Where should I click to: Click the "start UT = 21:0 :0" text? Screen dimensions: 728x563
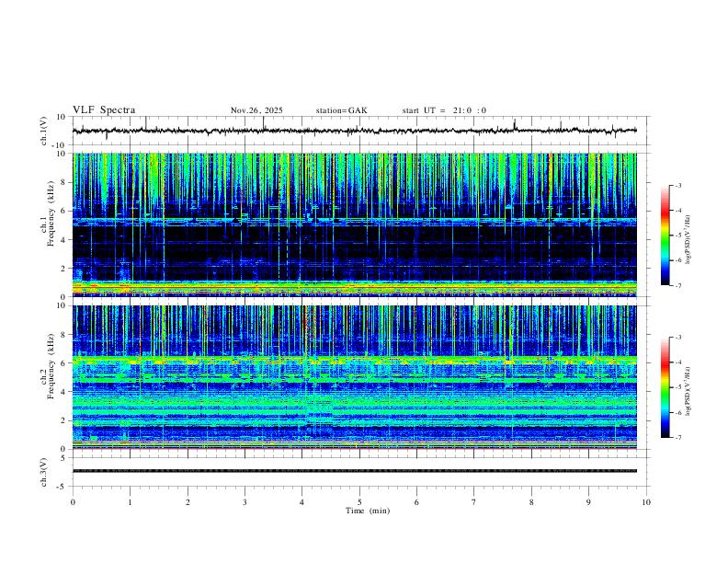(444, 110)
